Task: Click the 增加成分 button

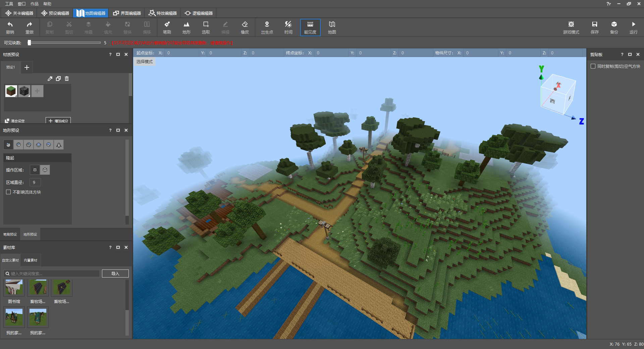Action: click(58, 120)
